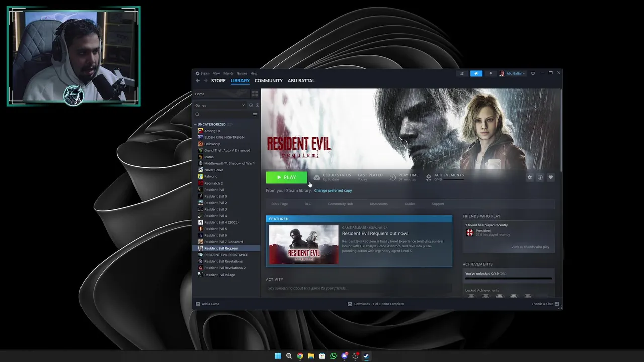Open the Guides link
644x362 pixels.
(x=410, y=204)
